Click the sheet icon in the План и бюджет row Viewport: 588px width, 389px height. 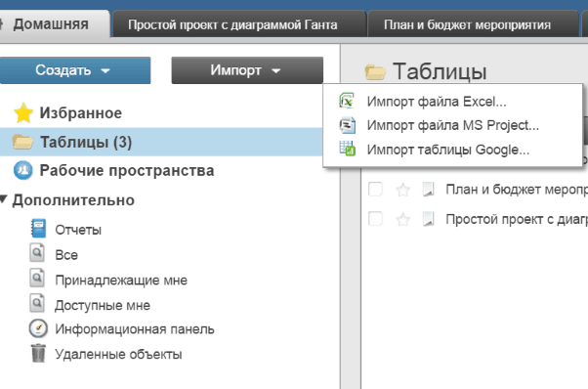[428, 190]
